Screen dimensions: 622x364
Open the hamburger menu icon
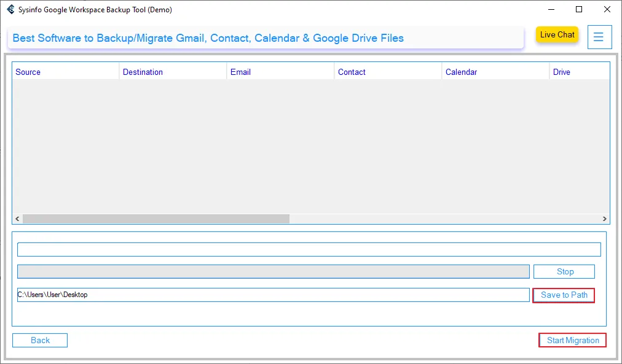coord(599,37)
